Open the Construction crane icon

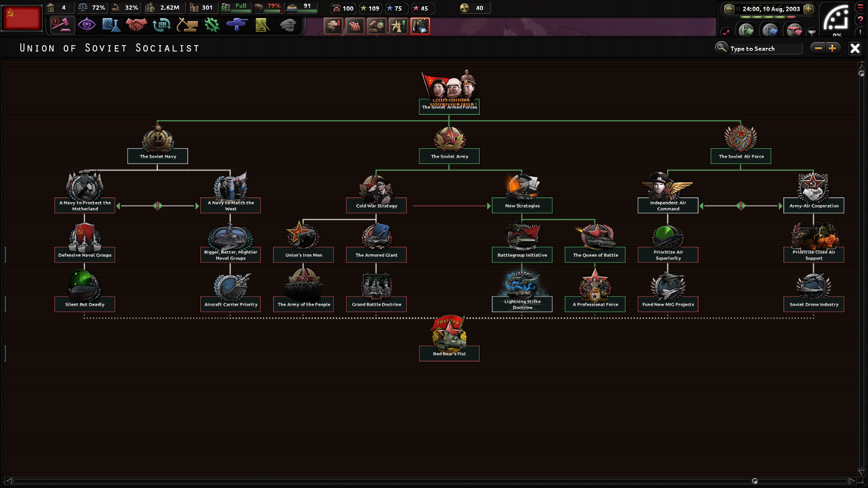[x=187, y=25]
